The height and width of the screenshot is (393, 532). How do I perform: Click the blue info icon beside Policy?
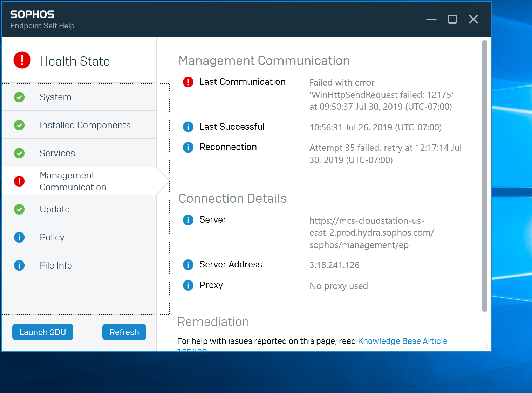pos(19,237)
